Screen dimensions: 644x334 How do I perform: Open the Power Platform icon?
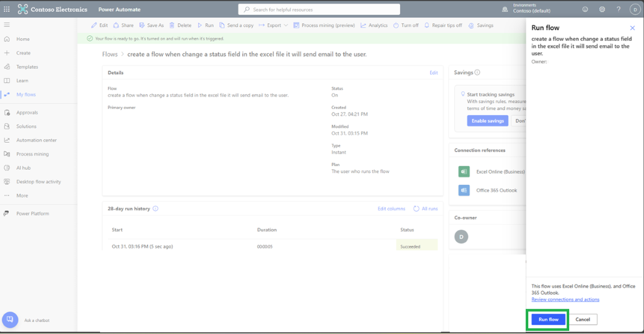pyautogui.click(x=6, y=214)
